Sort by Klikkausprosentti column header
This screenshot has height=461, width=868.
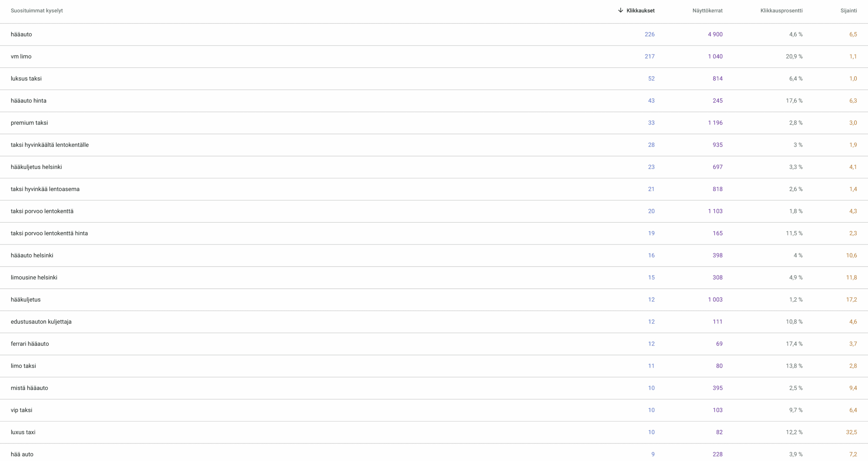click(x=781, y=11)
